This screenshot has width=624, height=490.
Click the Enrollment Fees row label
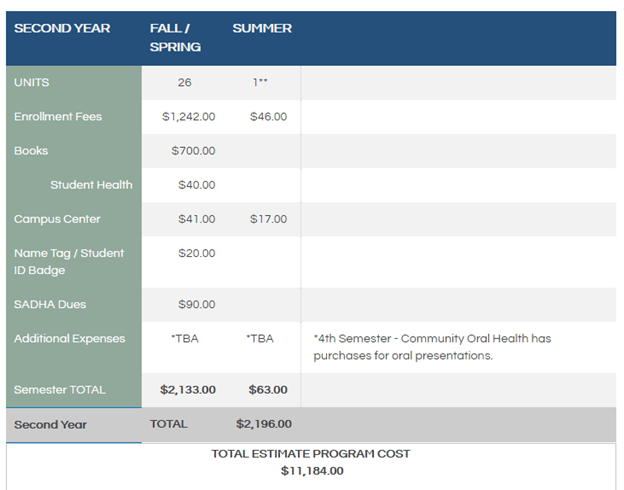(x=58, y=117)
